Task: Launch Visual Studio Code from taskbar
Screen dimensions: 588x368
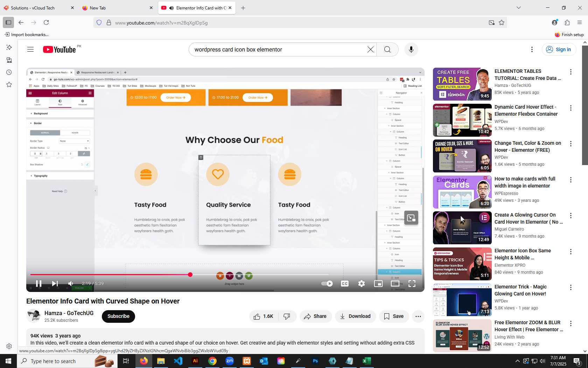Action: [178, 361]
